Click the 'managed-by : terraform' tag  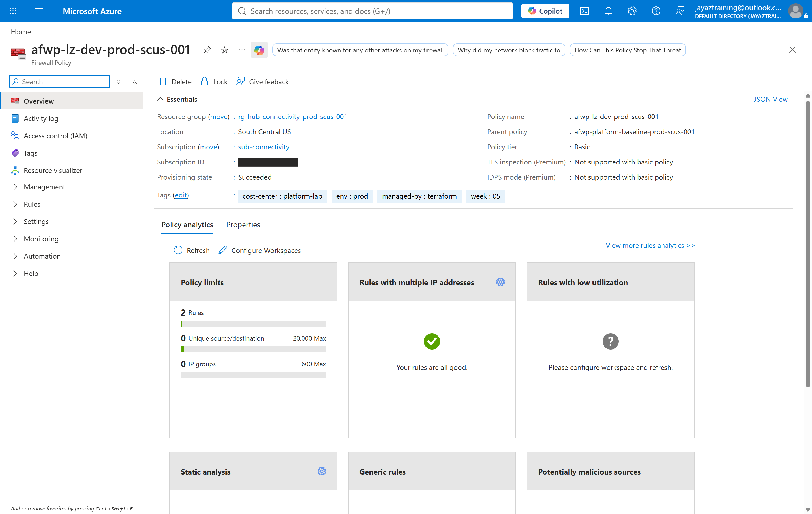click(x=419, y=196)
